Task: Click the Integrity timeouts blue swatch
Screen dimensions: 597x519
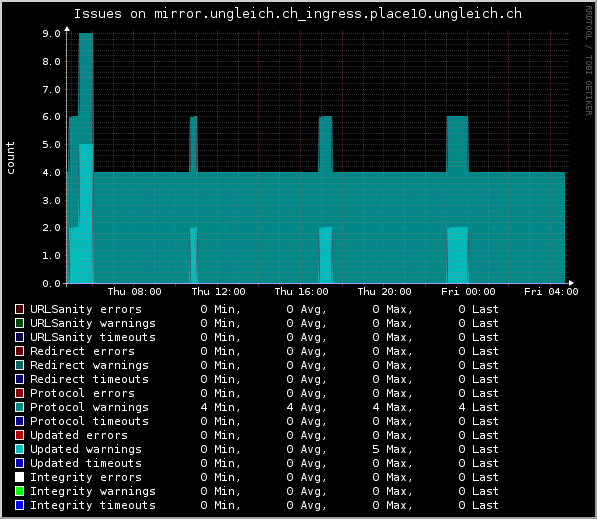Action: click(19, 505)
